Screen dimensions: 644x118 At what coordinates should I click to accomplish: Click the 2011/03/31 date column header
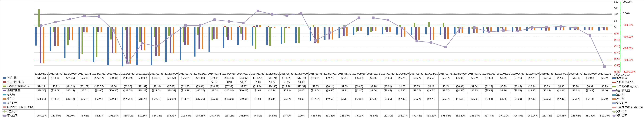[41, 74]
